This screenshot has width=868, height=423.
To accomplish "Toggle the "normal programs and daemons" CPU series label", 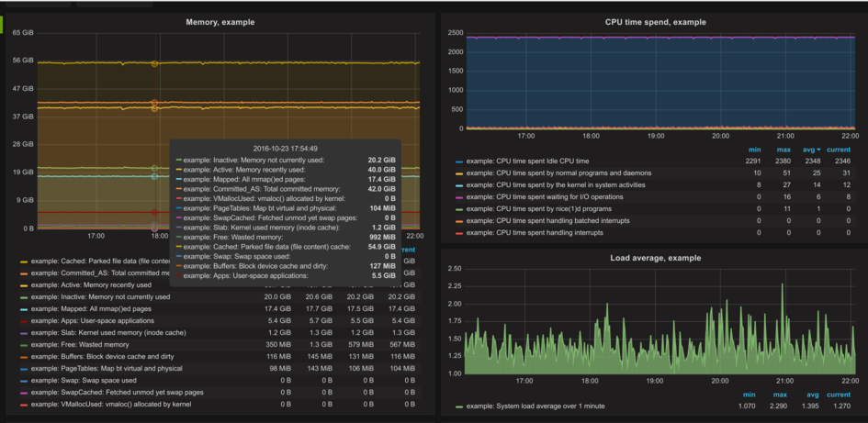I will click(558, 173).
